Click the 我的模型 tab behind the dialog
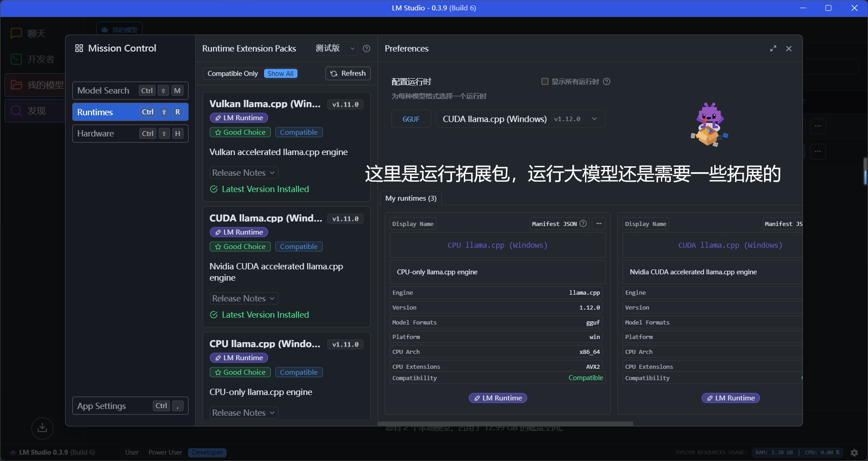The width and height of the screenshot is (868, 461). pos(119,29)
